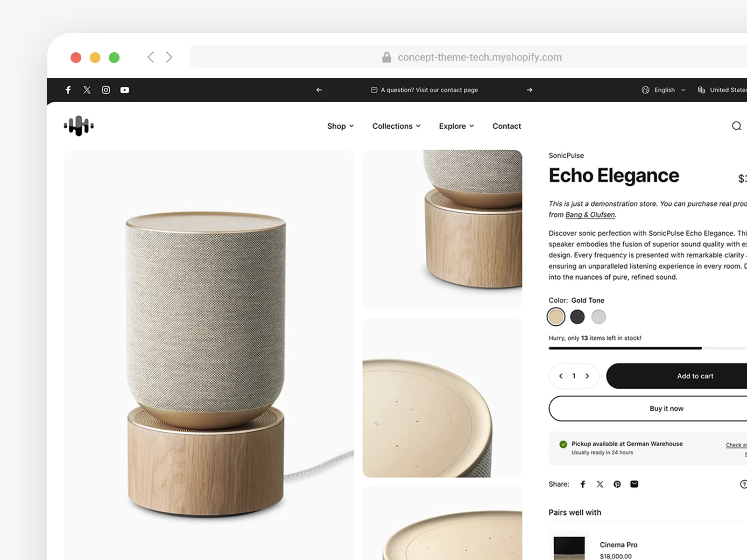Screen dimensions: 747x560
Task: Open the Instagram profile icon in header
Action: pos(106,90)
